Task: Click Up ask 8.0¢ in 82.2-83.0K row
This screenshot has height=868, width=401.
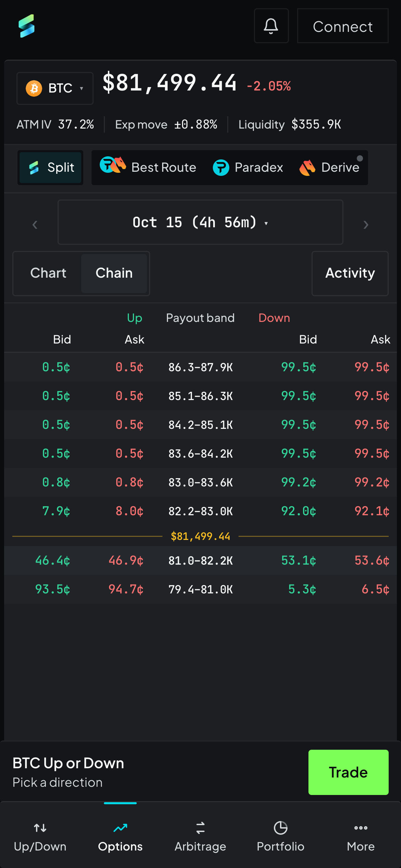Action: 130,511
